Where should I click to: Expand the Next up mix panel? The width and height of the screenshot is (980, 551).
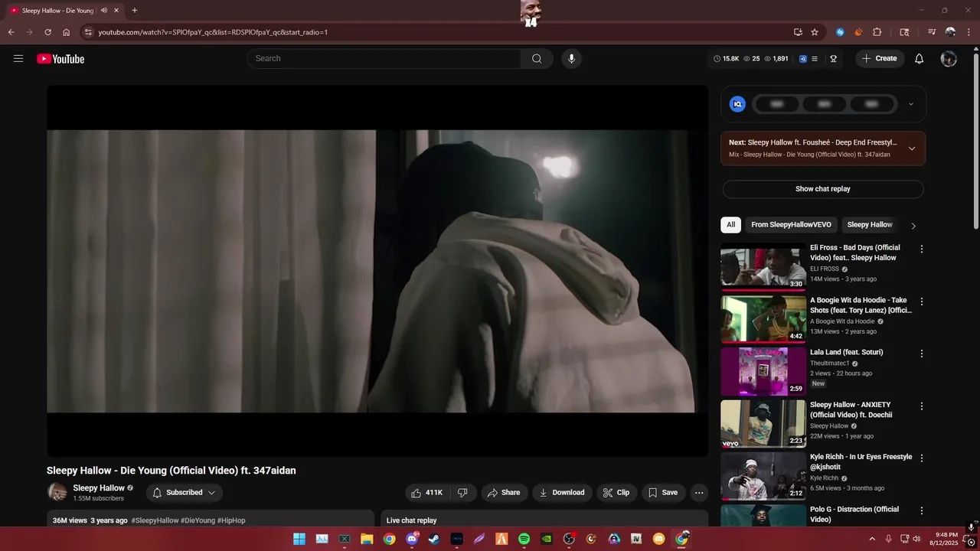pos(911,148)
